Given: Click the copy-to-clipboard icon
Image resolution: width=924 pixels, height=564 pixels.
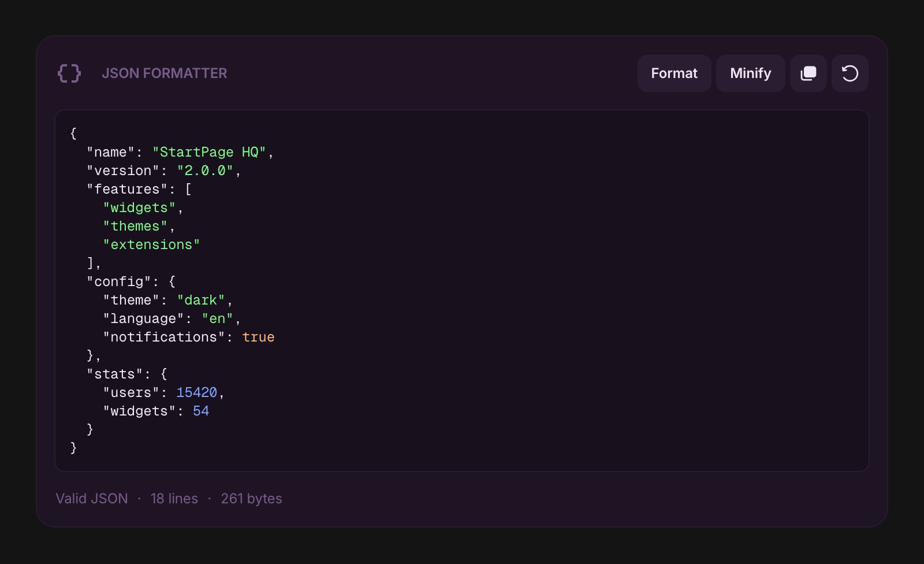Looking at the screenshot, I should tap(808, 73).
